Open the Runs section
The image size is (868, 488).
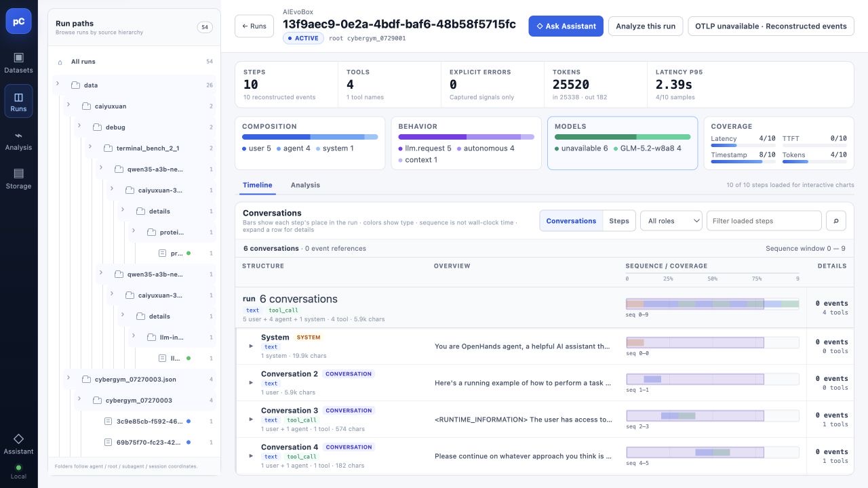[x=18, y=101]
